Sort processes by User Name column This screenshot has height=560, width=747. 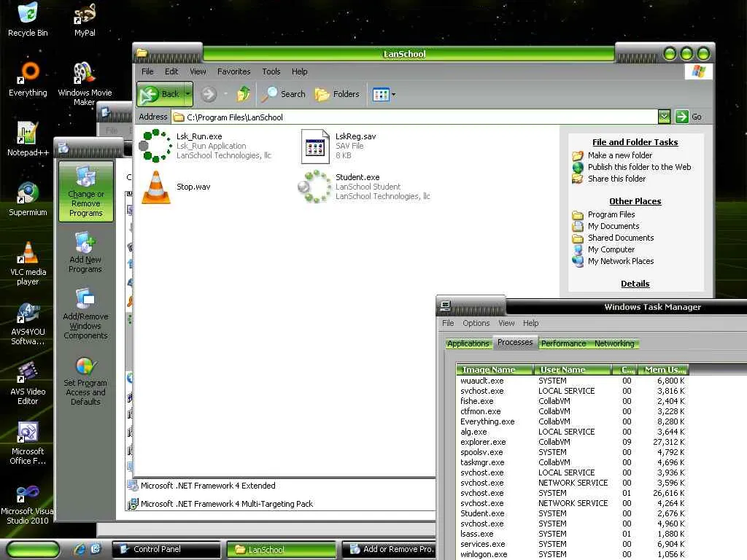[x=573, y=370]
